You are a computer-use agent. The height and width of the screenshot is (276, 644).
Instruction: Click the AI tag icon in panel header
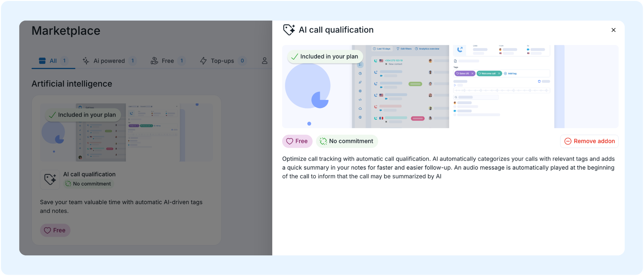click(289, 30)
